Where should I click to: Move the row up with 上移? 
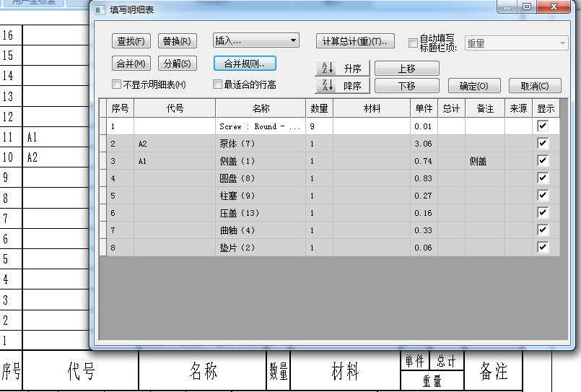(x=406, y=69)
